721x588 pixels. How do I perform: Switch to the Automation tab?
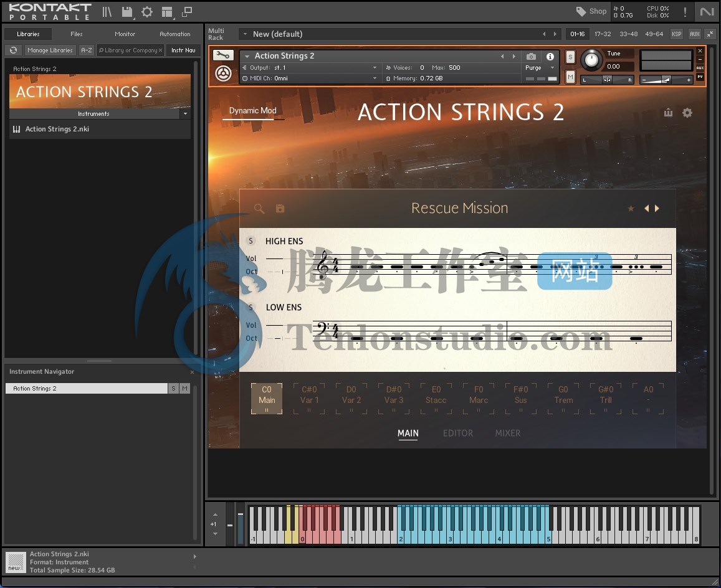pos(174,34)
